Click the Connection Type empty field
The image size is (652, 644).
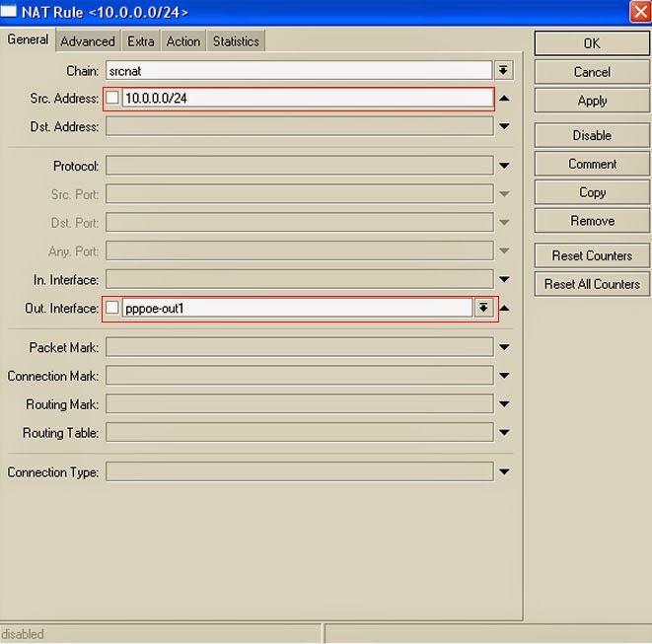(x=300, y=471)
